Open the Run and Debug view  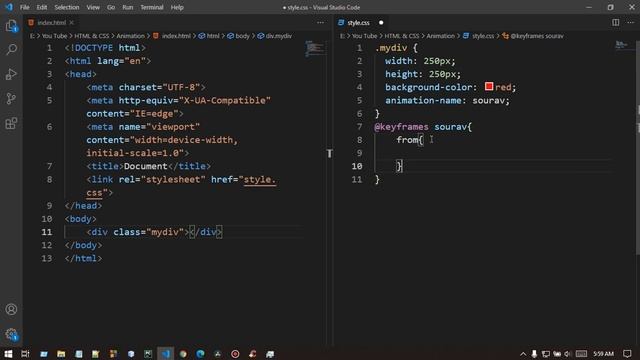coord(11,74)
